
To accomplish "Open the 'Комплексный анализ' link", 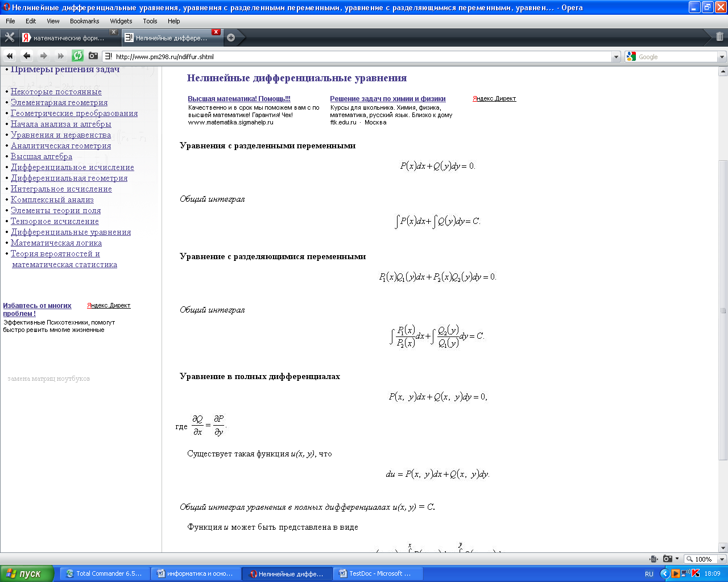I will (52, 199).
